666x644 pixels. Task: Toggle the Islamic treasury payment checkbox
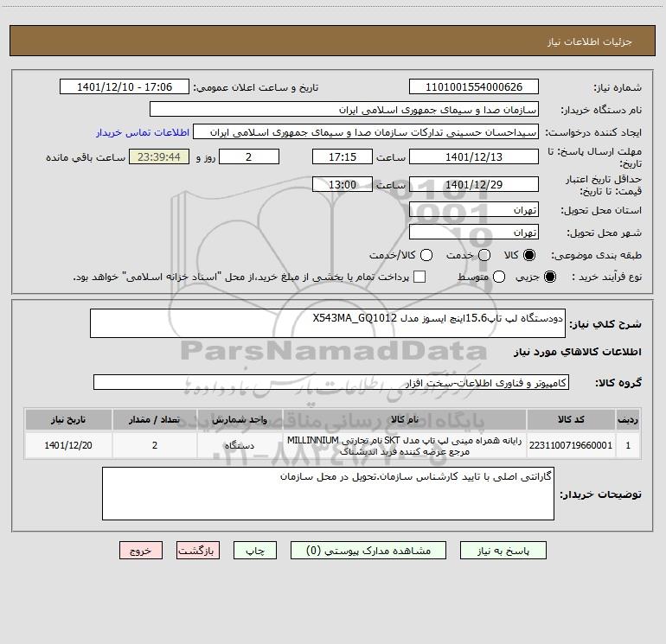(419, 277)
